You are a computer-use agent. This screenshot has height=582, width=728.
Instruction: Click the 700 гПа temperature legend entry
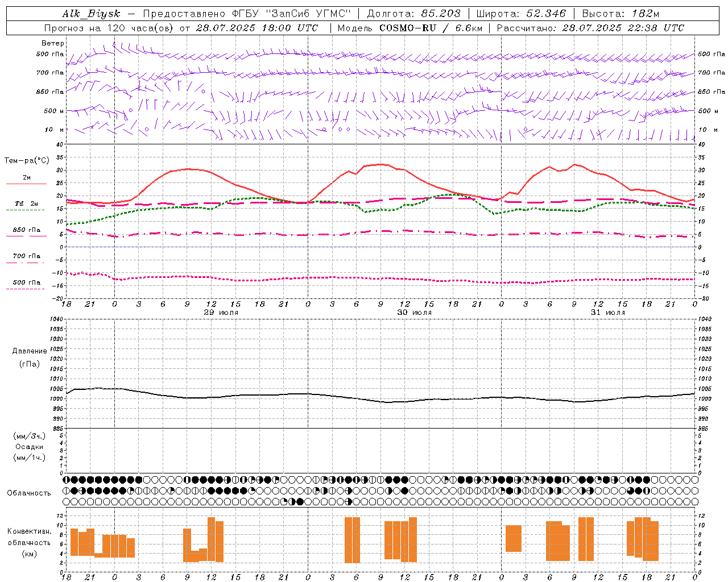(x=27, y=256)
